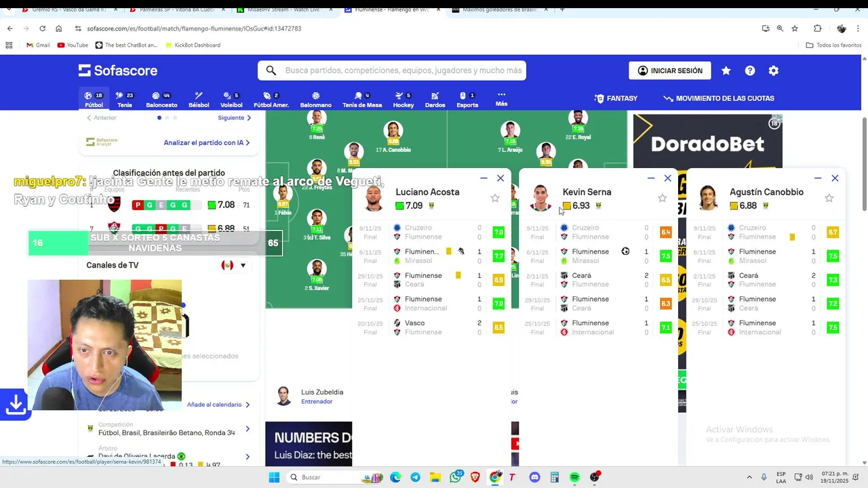
Task: Open the Brasileirão Betano competition chevron
Action: 248,428
